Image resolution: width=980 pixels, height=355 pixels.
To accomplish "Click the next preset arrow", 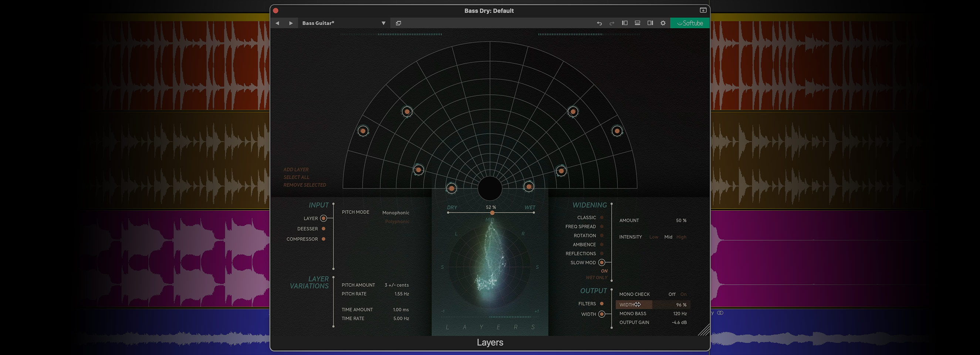I will tap(291, 23).
